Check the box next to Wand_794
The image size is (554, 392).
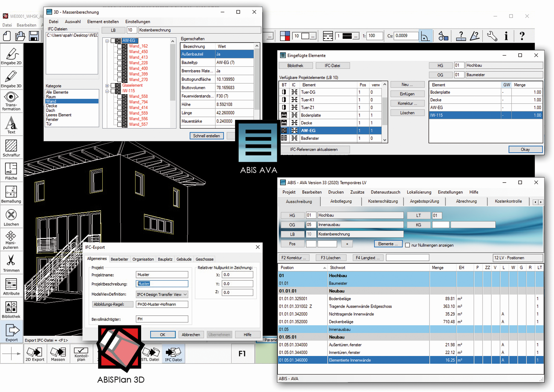pos(120,102)
